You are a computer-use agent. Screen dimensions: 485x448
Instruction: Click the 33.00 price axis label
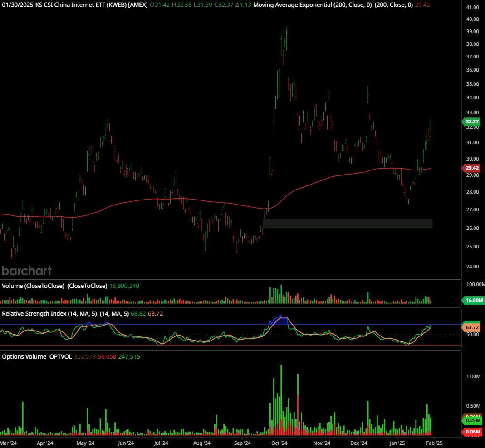pos(472,112)
